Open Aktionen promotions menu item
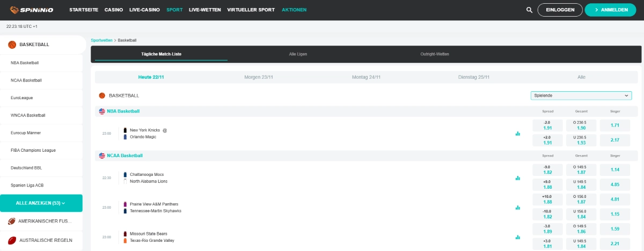 (x=294, y=10)
